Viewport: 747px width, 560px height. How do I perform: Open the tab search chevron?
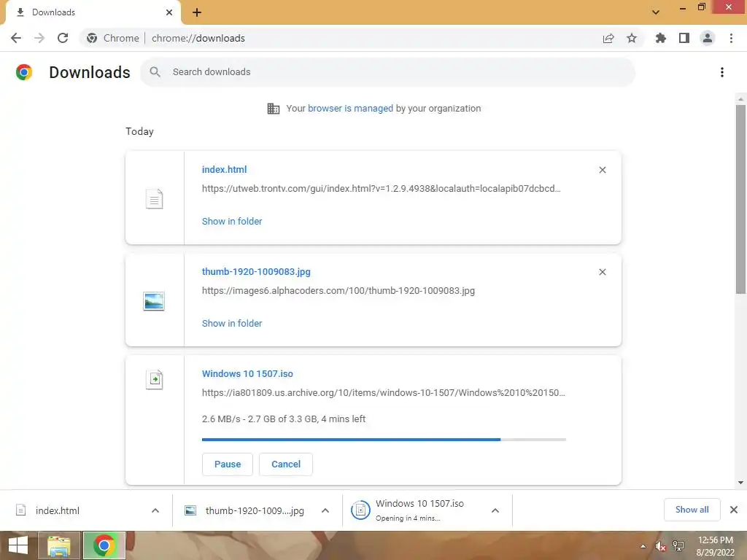click(x=656, y=12)
